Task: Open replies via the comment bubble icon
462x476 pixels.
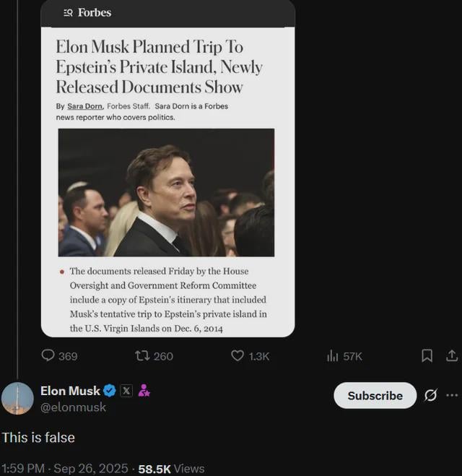Action: 48,355
